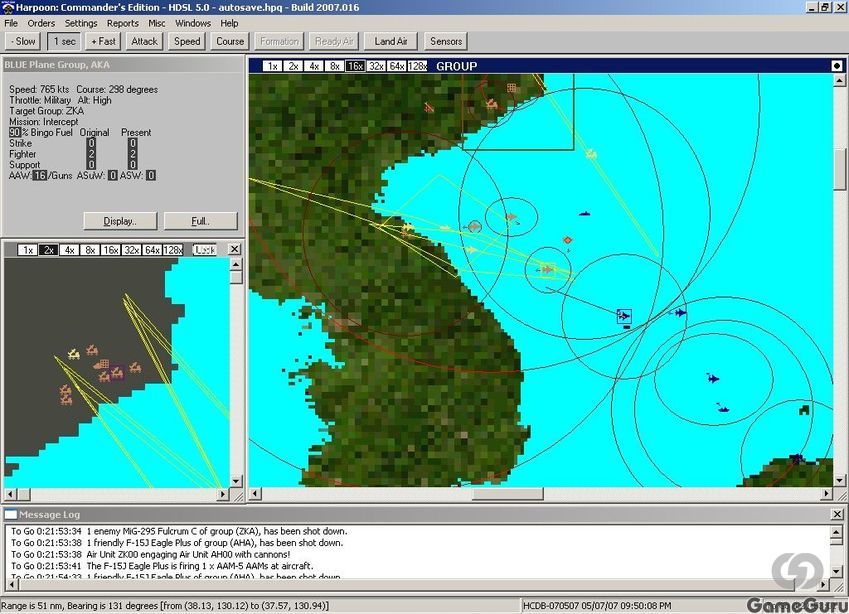Slow down time with the - Slow button
This screenshot has height=614, width=849.
[x=23, y=41]
